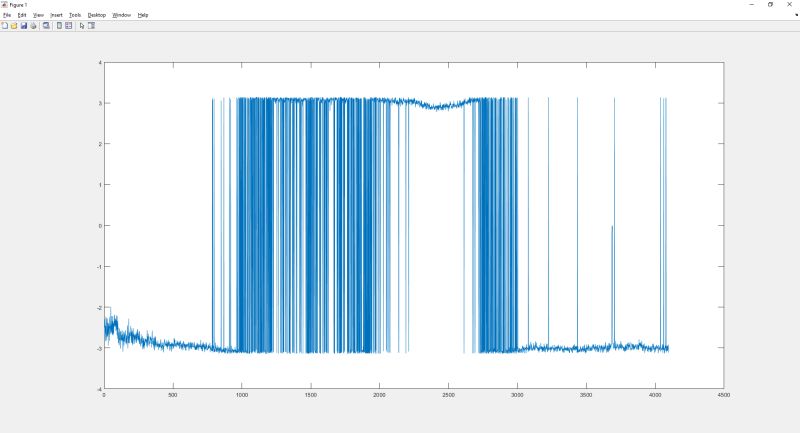Open the Property Inspector icon

click(x=91, y=26)
